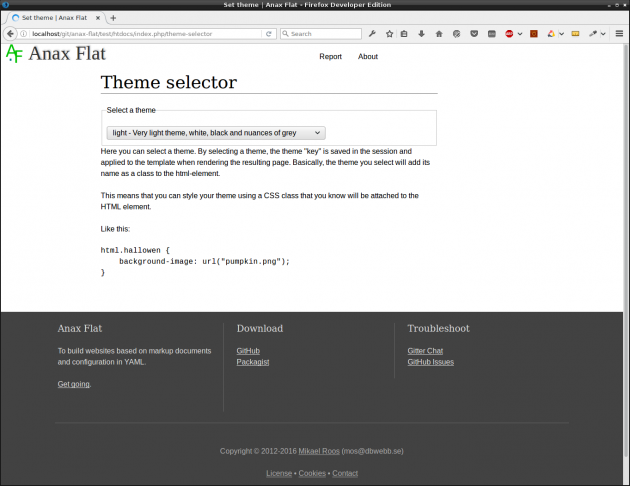Image resolution: width=630 pixels, height=486 pixels.
Task: Show bookmarks list clipboard icon
Action: click(404, 34)
